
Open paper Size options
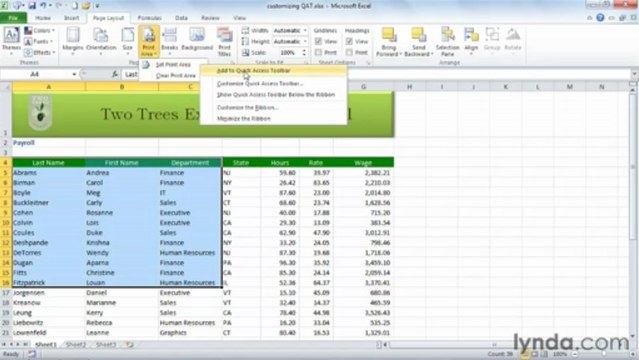128,40
